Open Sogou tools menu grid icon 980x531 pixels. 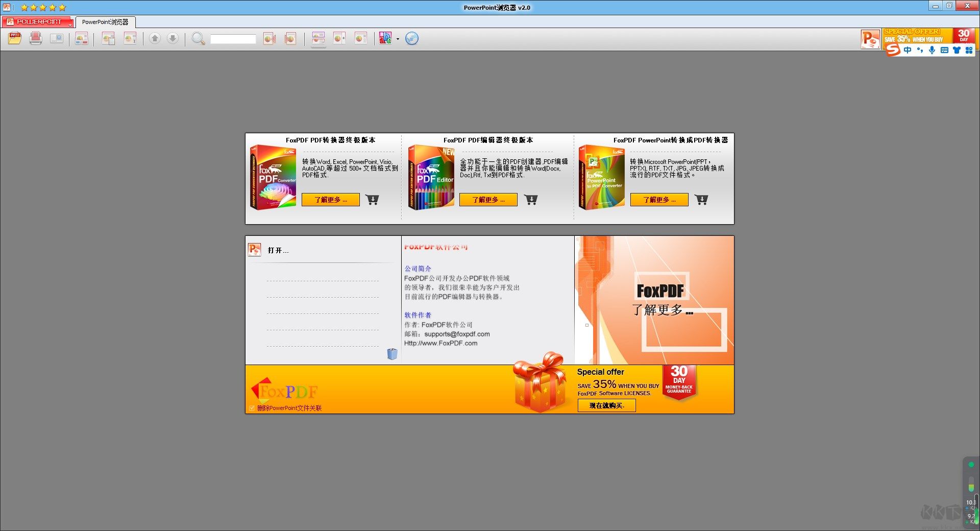pos(969,50)
